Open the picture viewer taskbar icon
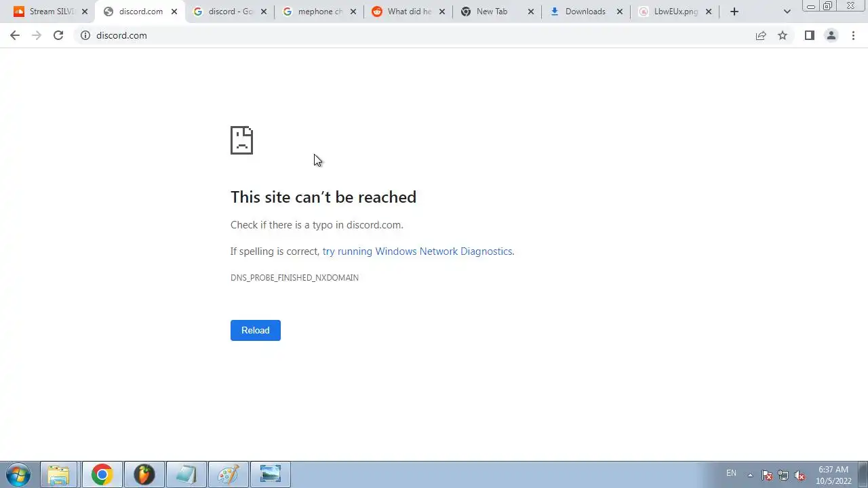Viewport: 868px width, 488px height. tap(270, 474)
